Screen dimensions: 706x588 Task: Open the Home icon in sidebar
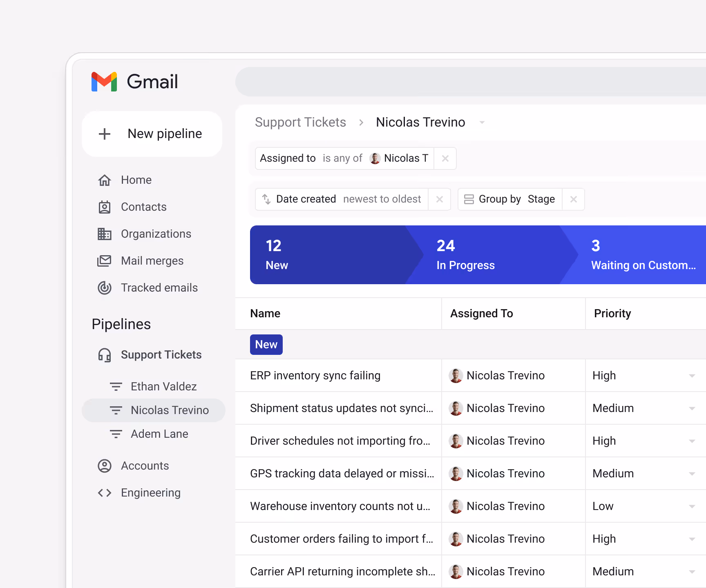coord(105,180)
